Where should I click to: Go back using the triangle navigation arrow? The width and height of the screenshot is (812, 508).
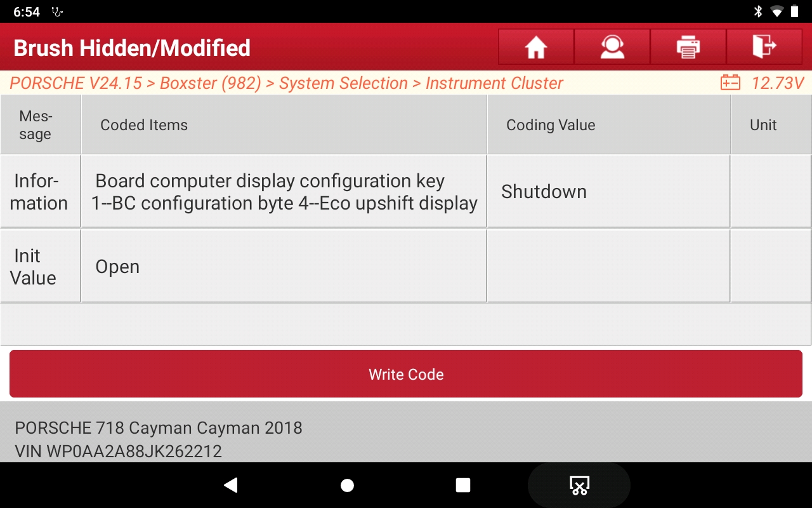(231, 485)
